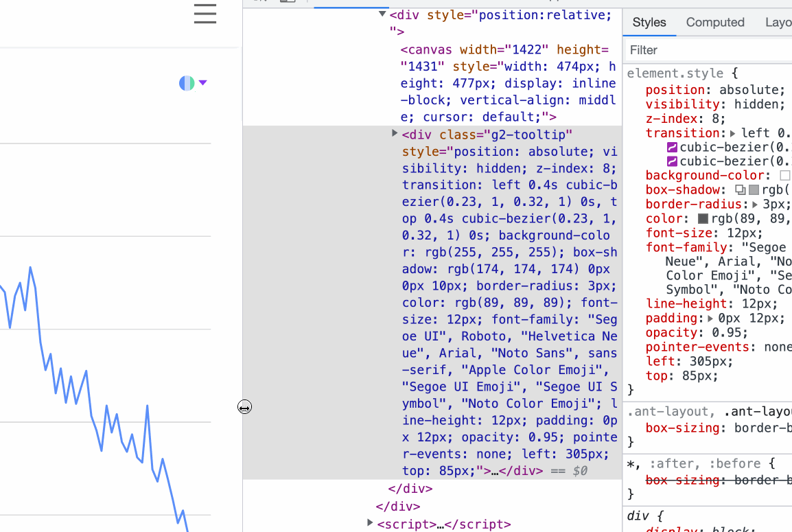Open second cubic-bezier easing editor icon
Image resolution: width=792 pixels, height=532 pixels.
pyautogui.click(x=672, y=161)
